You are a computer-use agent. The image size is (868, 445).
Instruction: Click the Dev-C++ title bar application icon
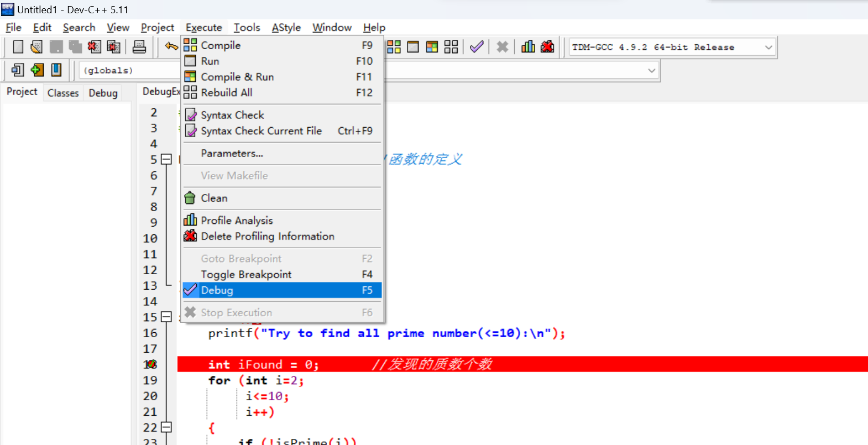click(8, 9)
